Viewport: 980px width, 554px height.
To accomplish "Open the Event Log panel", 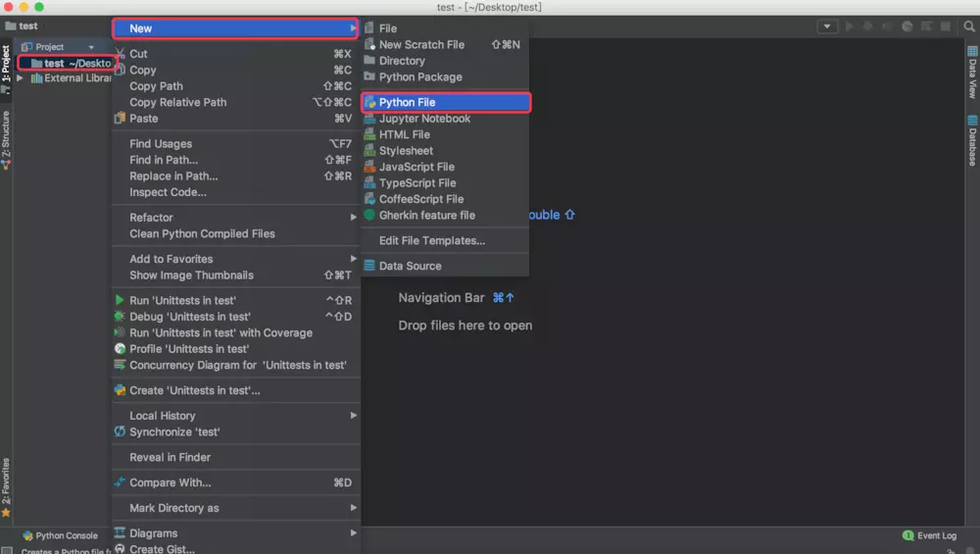I will 929,535.
